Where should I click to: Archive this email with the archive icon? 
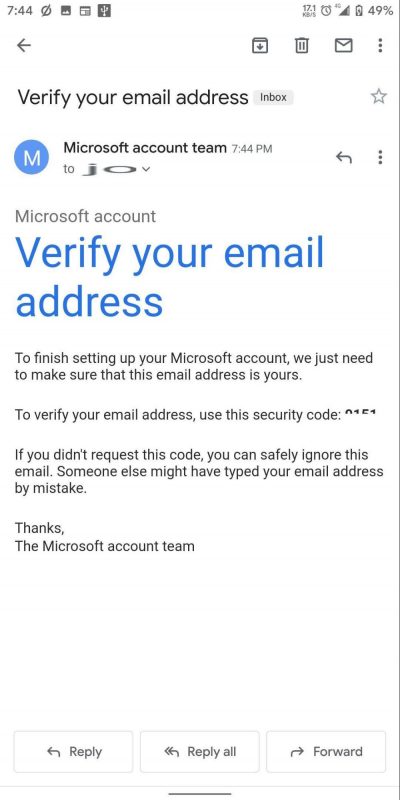pyautogui.click(x=260, y=45)
